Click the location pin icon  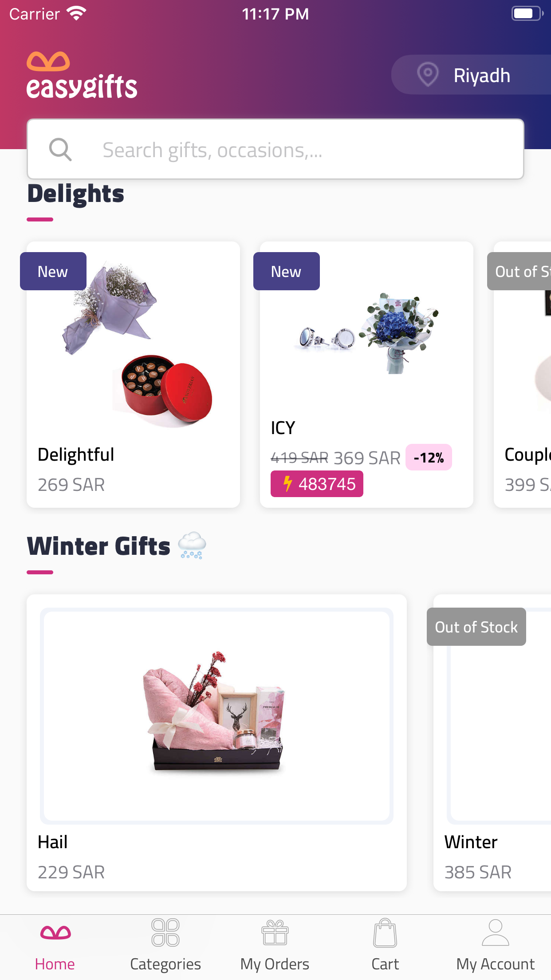coord(428,75)
